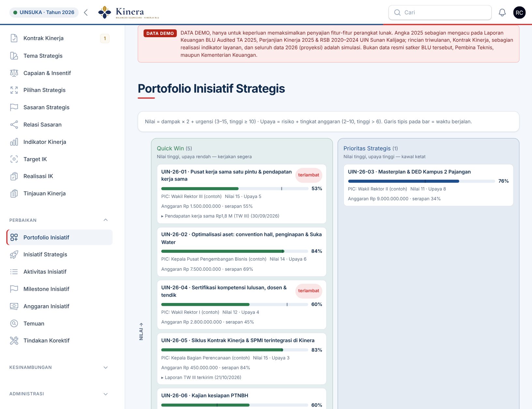Open Portofolio Inisiatif menu item
Screen dimensions: 532x409
59,237
